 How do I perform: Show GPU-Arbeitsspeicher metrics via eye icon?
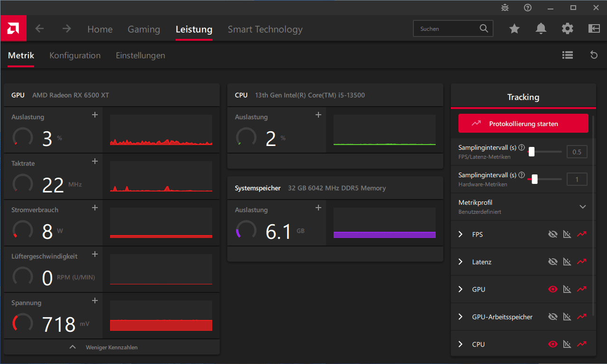coord(552,317)
